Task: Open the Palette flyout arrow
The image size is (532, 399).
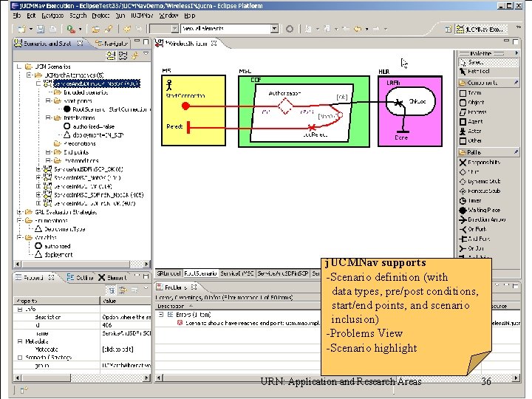Action: (516, 53)
